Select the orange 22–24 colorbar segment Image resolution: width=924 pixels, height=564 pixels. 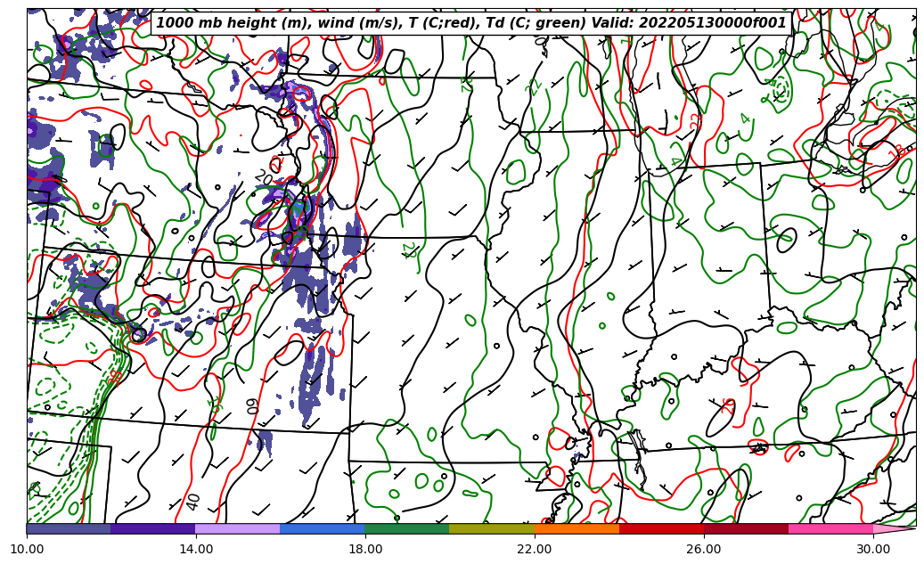click(576, 528)
